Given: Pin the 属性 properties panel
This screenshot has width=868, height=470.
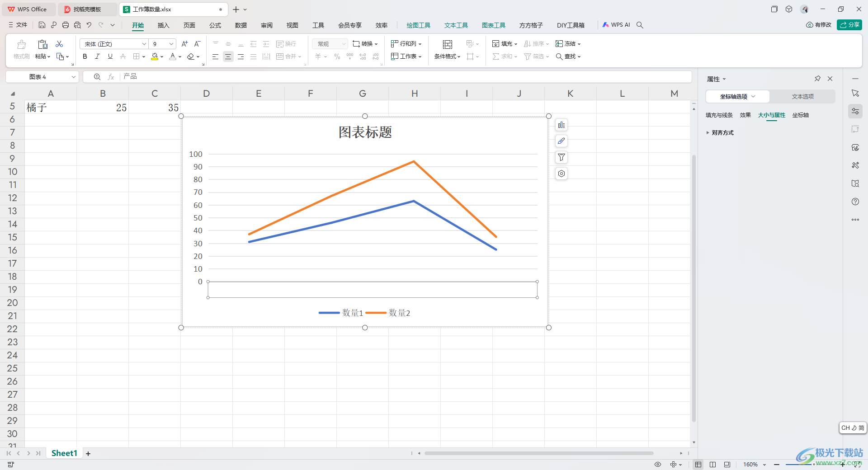Looking at the screenshot, I should [817, 79].
